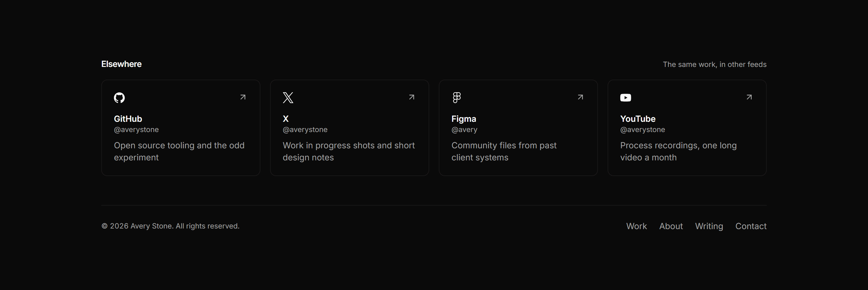Screen dimensions: 868x290
Task: Go to About in footer navigation
Action: [671, 226]
